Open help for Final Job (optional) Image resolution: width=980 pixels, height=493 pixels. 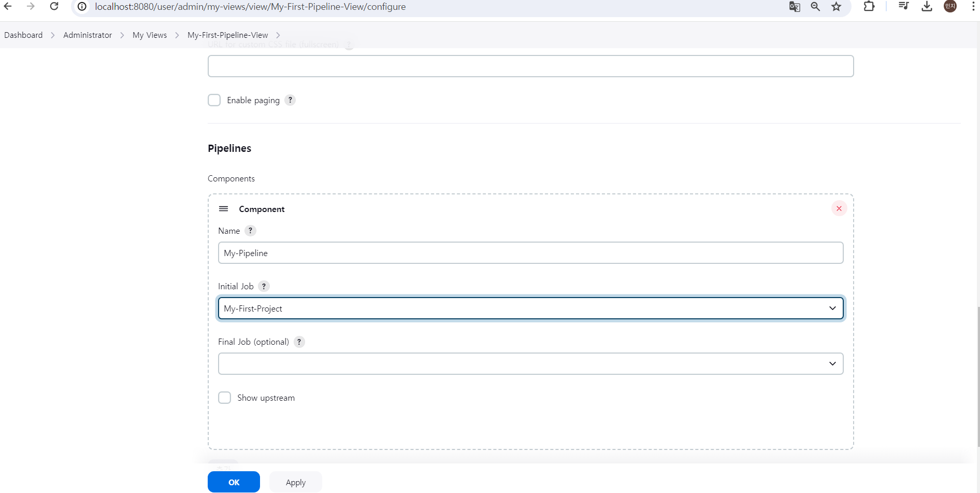(299, 342)
